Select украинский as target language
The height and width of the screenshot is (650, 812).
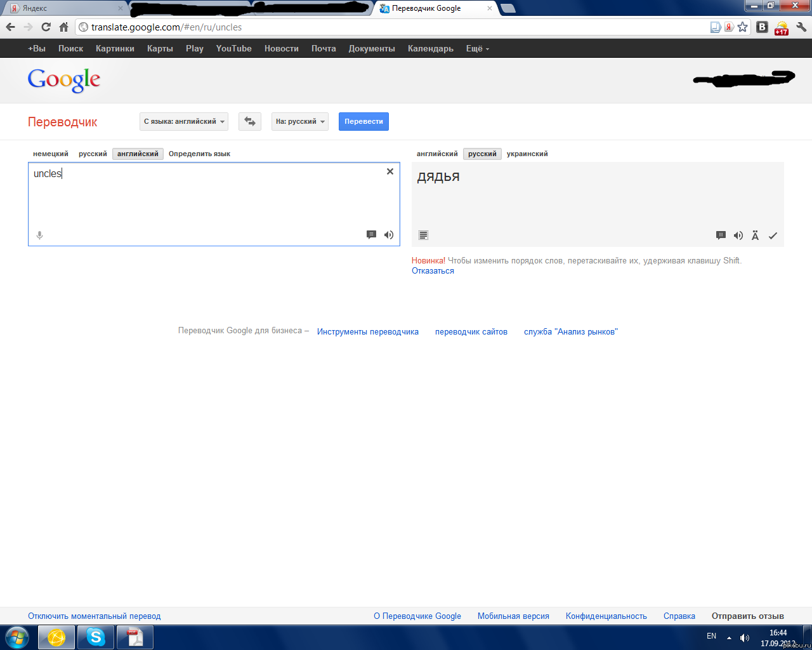[527, 154]
